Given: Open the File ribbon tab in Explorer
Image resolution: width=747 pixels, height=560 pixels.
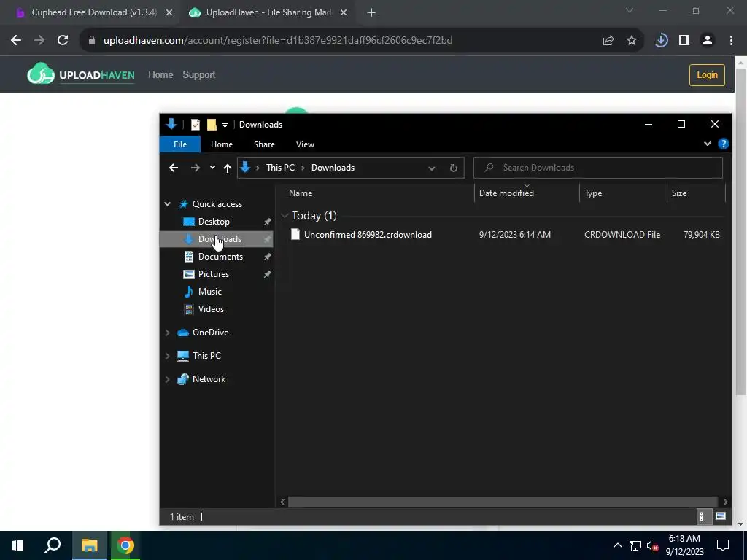Looking at the screenshot, I should [180, 144].
